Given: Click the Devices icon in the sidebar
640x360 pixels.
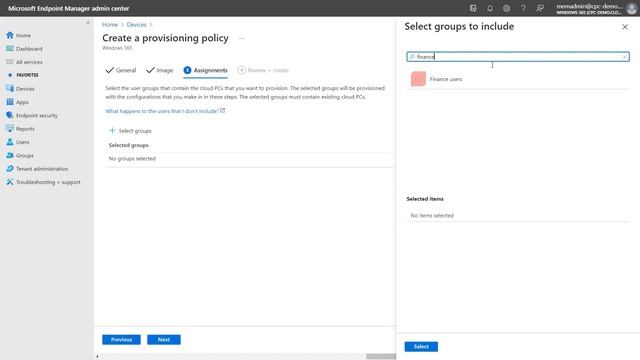Looking at the screenshot, I should coord(10,89).
